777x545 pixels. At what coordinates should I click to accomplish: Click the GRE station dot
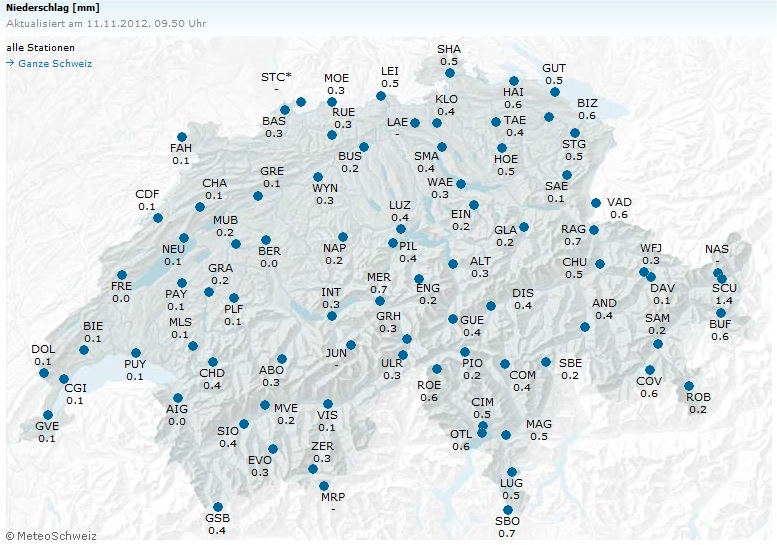tap(258, 196)
